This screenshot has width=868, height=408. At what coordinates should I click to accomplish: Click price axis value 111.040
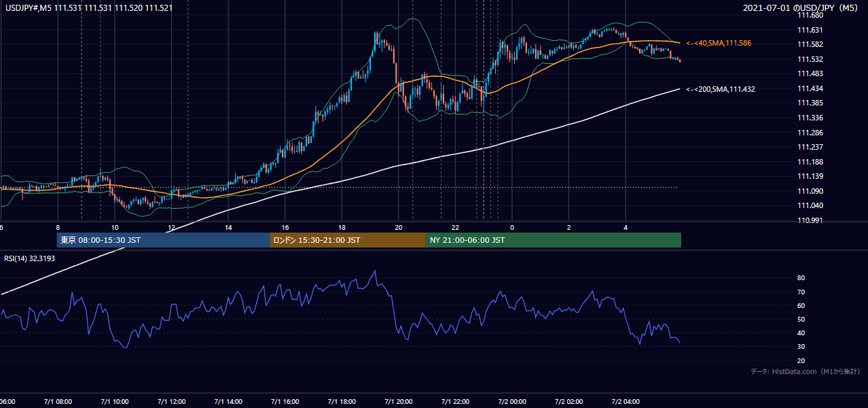tap(811, 205)
